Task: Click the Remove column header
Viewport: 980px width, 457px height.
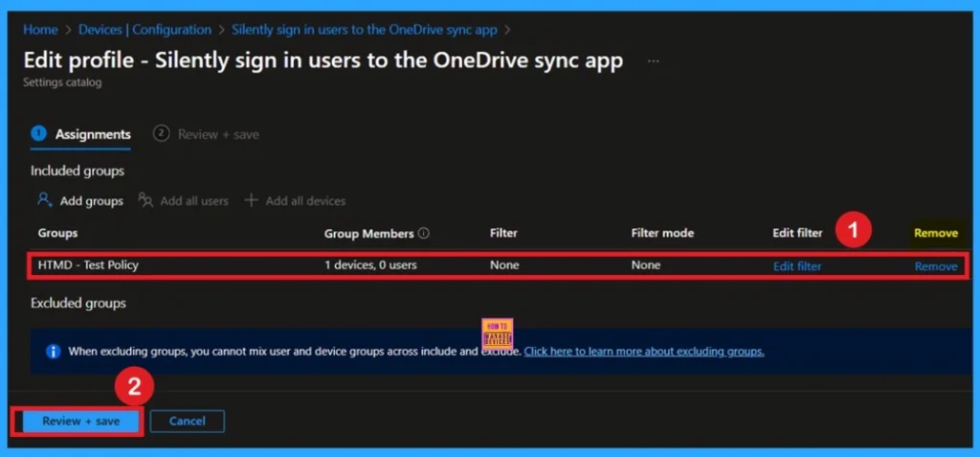Action: (x=936, y=233)
